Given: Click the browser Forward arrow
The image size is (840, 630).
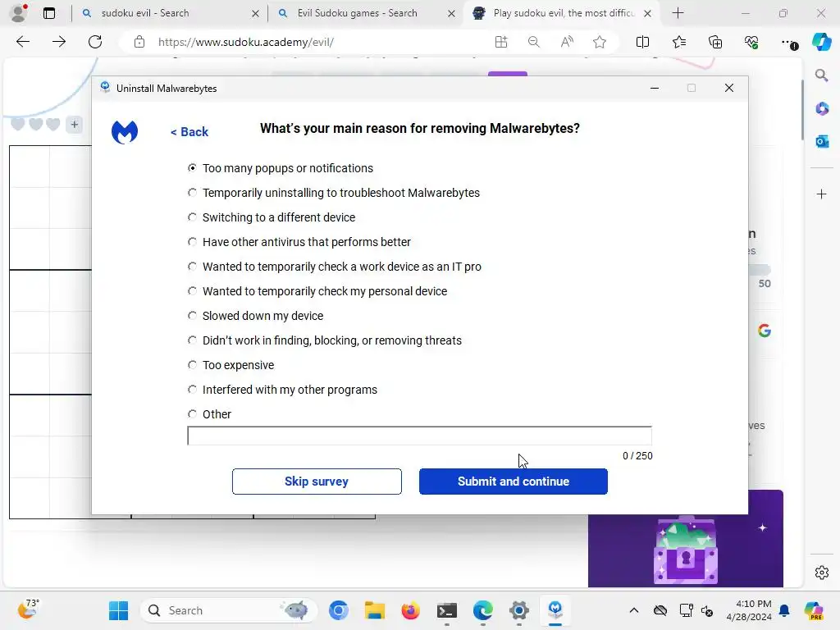Looking at the screenshot, I should [59, 42].
